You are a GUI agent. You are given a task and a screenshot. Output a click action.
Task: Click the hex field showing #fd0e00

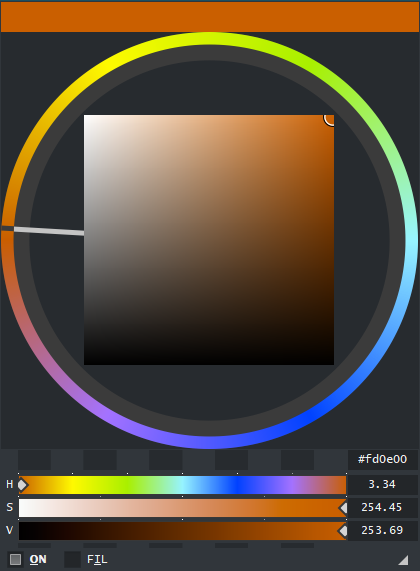[x=382, y=459]
